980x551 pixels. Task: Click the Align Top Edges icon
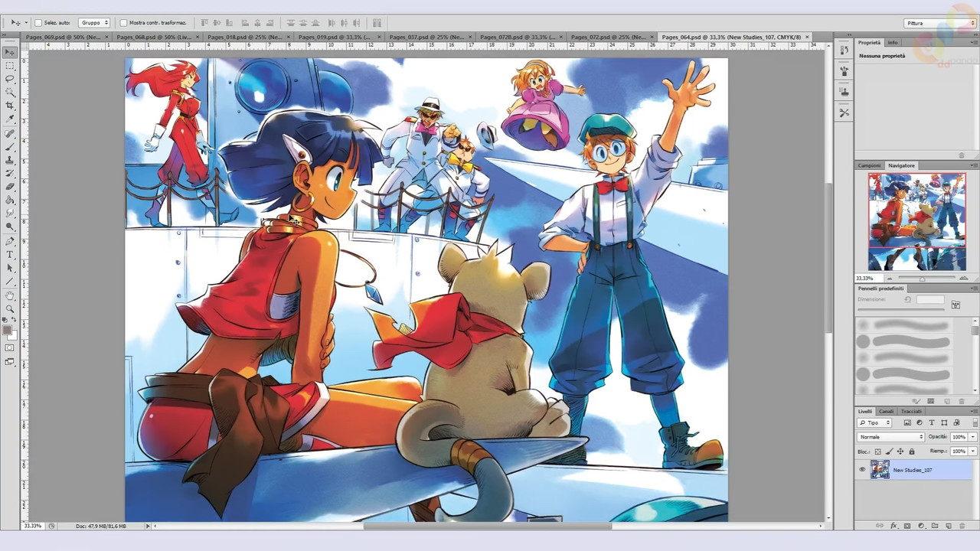(204, 23)
